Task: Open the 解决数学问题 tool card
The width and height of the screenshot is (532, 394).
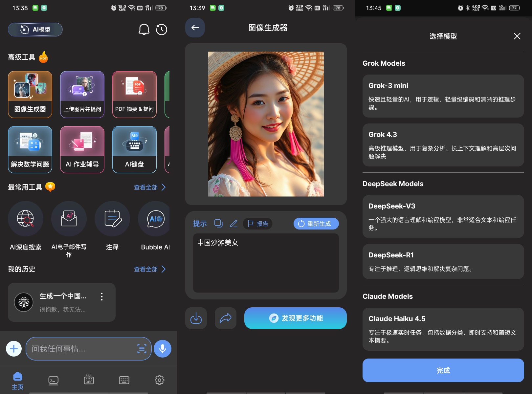Action: 30,149
